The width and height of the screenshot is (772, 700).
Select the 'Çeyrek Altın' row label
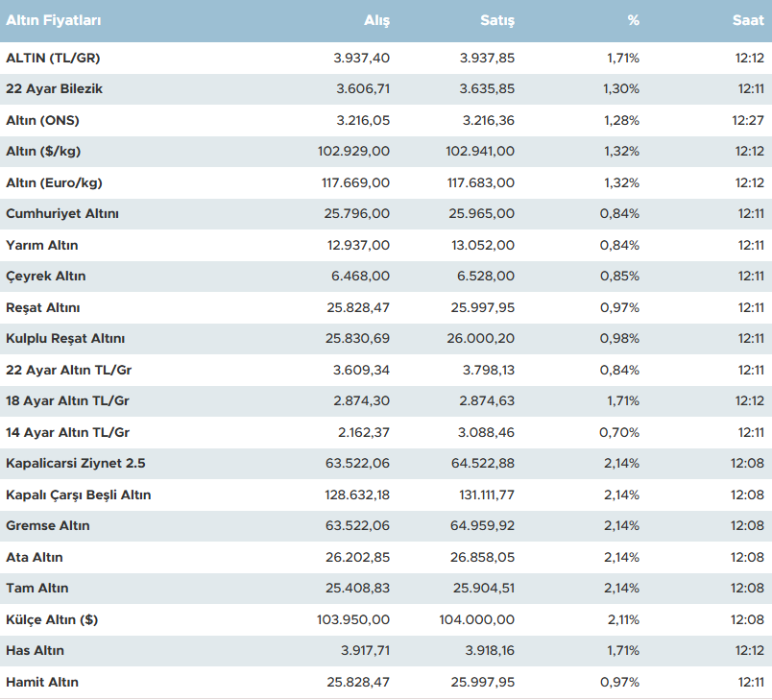tap(46, 277)
